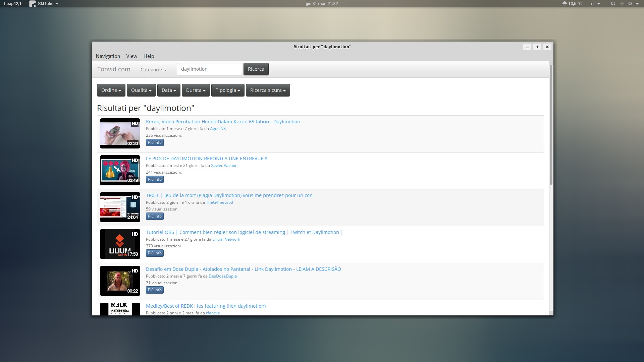The width and height of the screenshot is (644, 362).
Task: Click the power icon in system tray
Action: [630, 4]
